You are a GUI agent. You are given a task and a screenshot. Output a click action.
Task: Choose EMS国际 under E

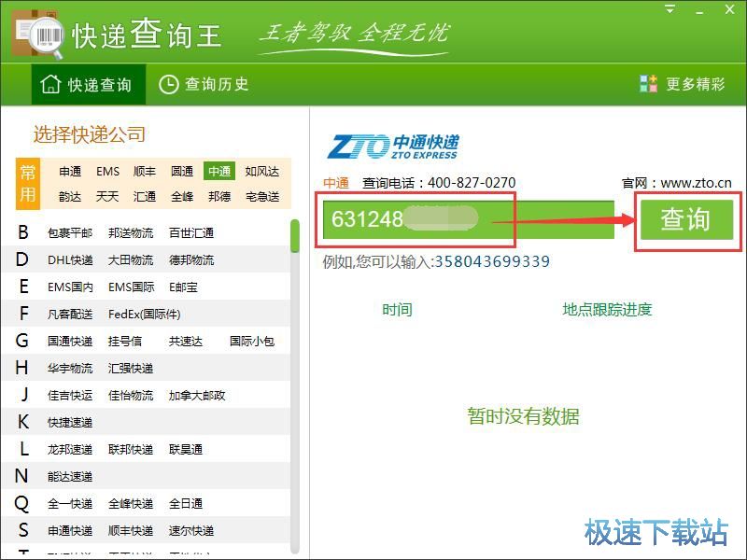click(x=131, y=287)
